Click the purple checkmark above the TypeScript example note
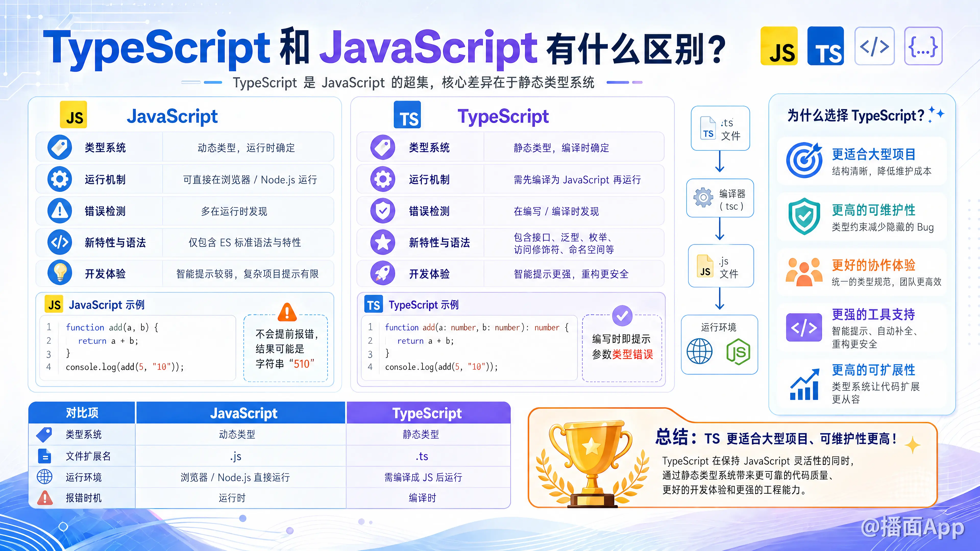This screenshot has width=980, height=551. (x=622, y=316)
